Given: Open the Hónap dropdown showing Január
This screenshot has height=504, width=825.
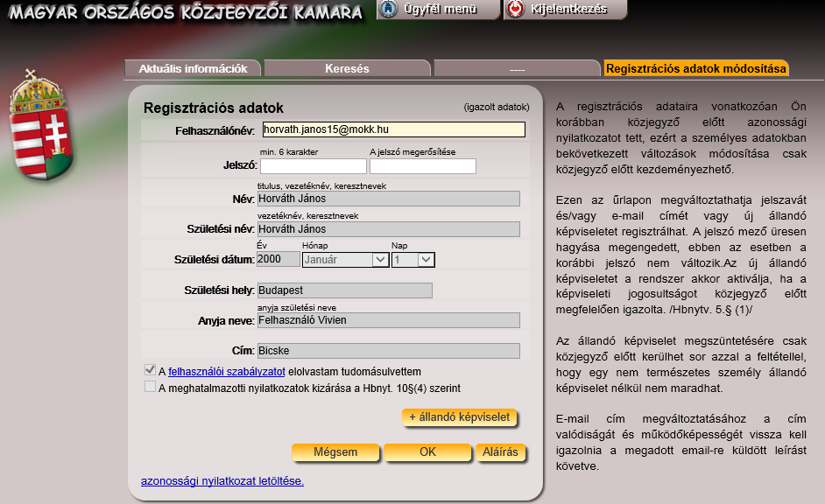Looking at the screenshot, I should [x=346, y=260].
